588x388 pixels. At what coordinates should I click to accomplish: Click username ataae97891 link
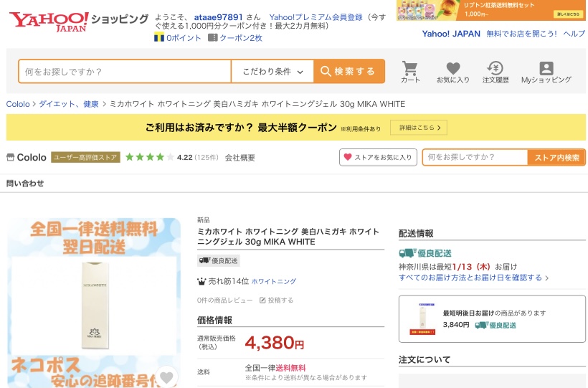click(x=218, y=17)
